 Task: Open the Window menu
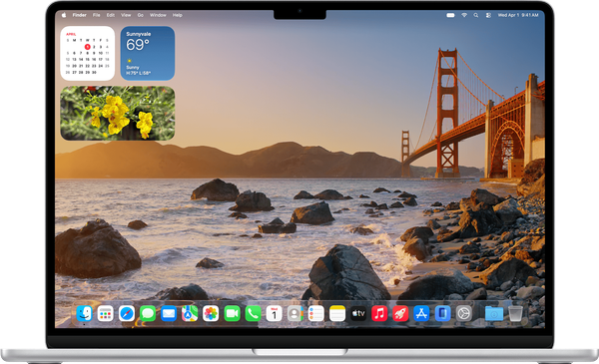[158, 15]
